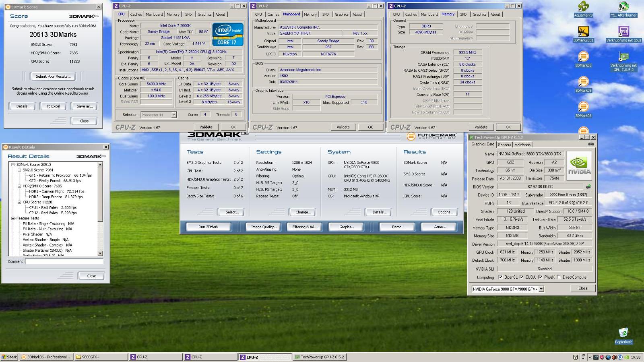644x362 pixels.
Task: Switch to 3DMark06 - Professional taskbar item
Action: [47, 357]
